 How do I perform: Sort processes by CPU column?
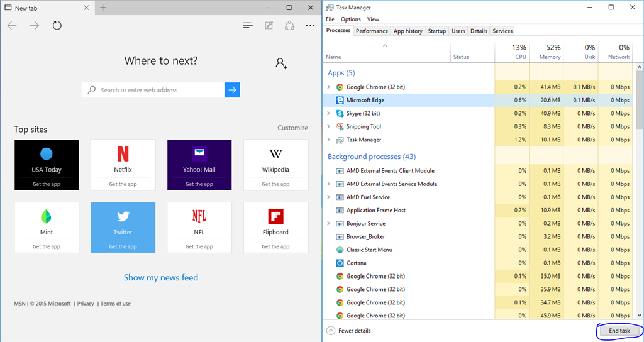coord(512,52)
